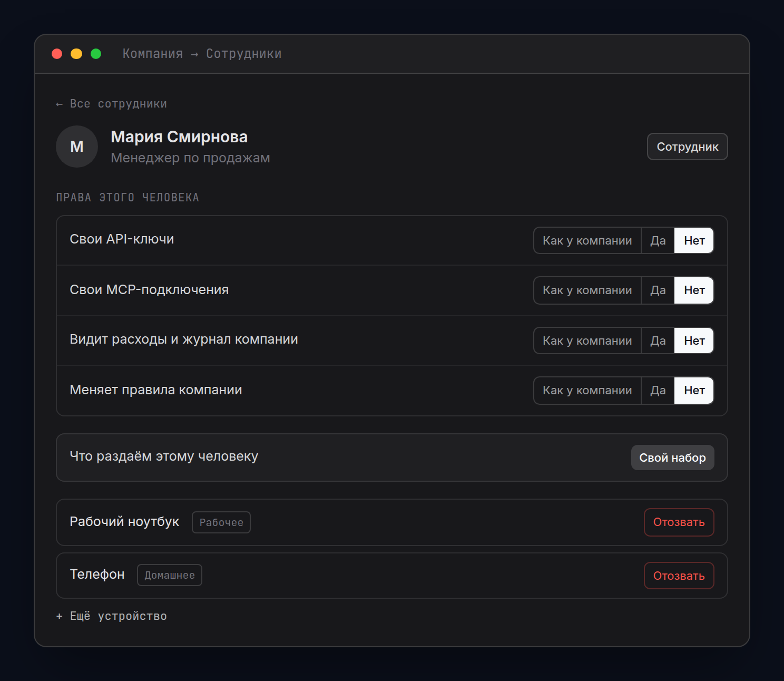Click the 'Домашнее' tag on the phone
Screen dimensions: 784x681
pyautogui.click(x=170, y=575)
